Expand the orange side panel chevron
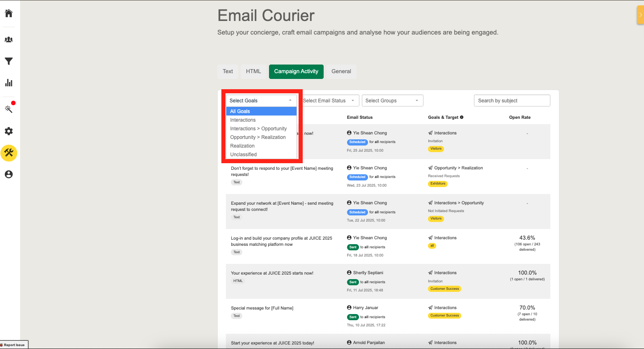This screenshot has height=349, width=644. pyautogui.click(x=640, y=15)
